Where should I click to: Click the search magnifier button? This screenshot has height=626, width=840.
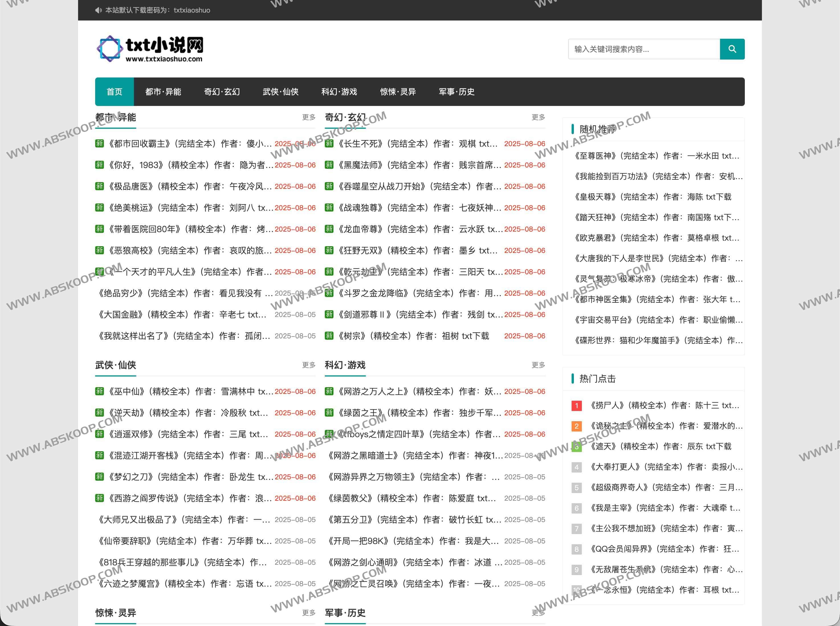point(732,49)
